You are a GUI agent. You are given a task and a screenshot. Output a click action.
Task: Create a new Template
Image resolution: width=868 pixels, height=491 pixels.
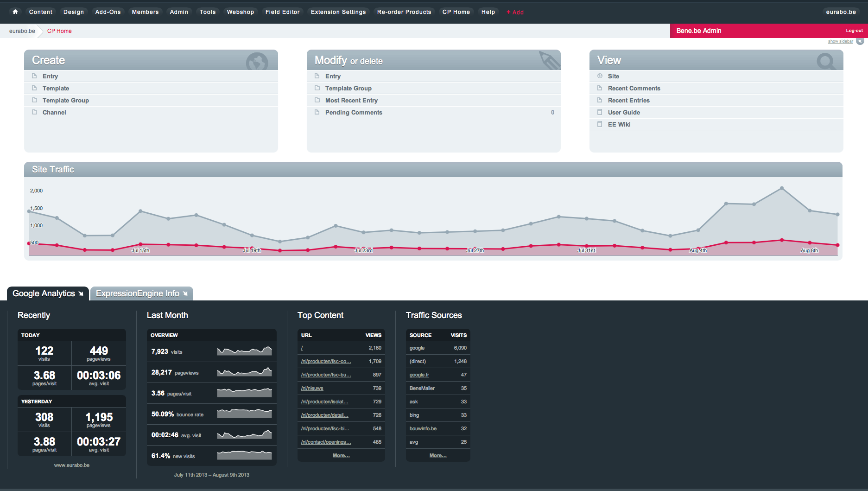[56, 88]
